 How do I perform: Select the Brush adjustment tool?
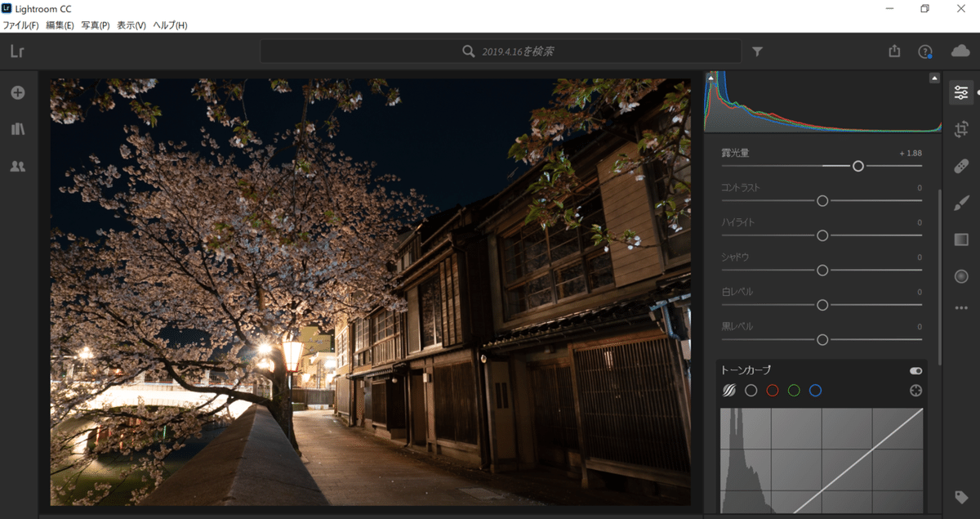point(961,203)
